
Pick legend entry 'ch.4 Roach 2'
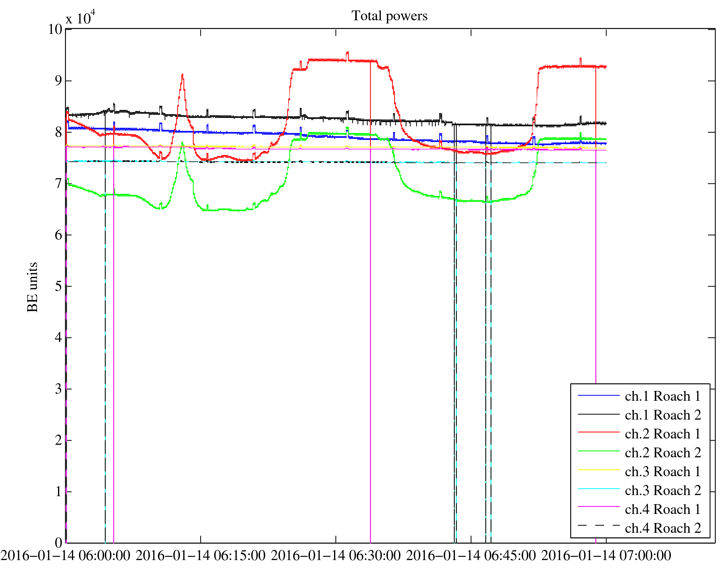[x=663, y=528]
